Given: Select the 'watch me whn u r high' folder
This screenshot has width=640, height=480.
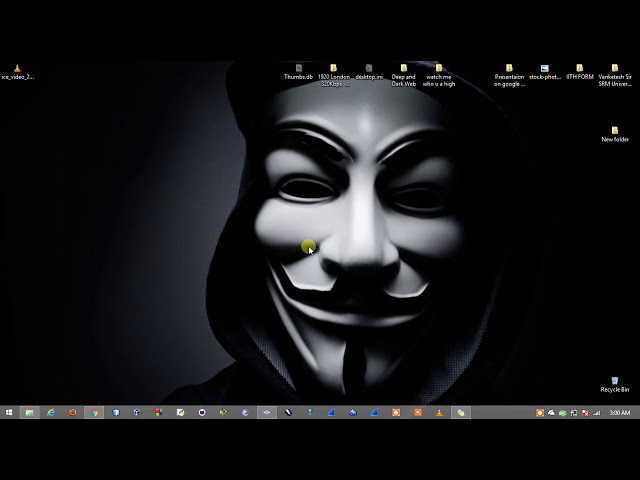Looking at the screenshot, I should pyautogui.click(x=439, y=76).
